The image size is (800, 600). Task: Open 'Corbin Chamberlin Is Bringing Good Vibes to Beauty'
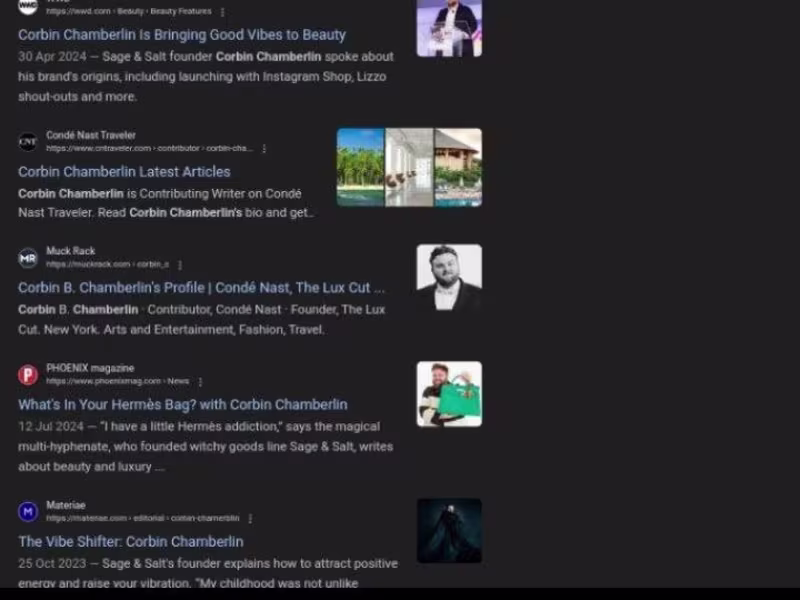(x=182, y=35)
